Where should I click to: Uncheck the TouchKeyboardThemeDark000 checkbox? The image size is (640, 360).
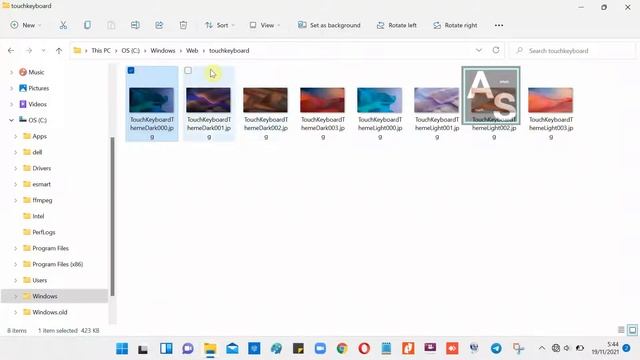[x=131, y=71]
